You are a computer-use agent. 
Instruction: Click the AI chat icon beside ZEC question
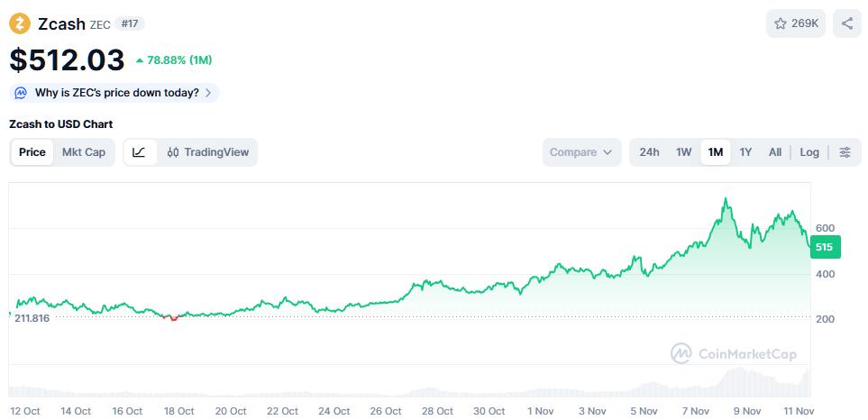click(x=21, y=93)
